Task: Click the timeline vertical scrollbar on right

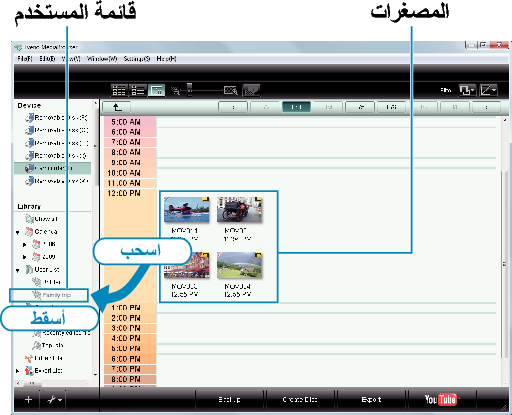Action: 505,263
